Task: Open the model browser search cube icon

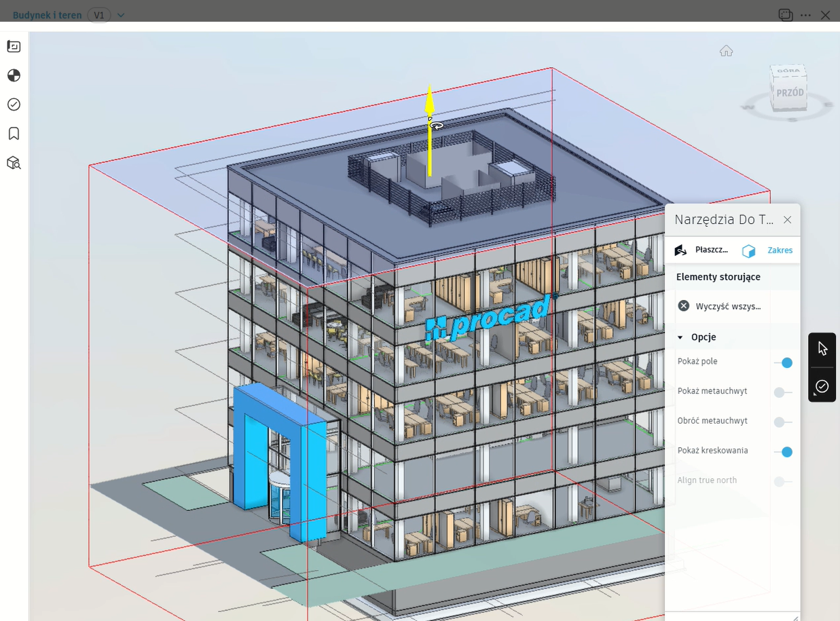Action: (14, 163)
